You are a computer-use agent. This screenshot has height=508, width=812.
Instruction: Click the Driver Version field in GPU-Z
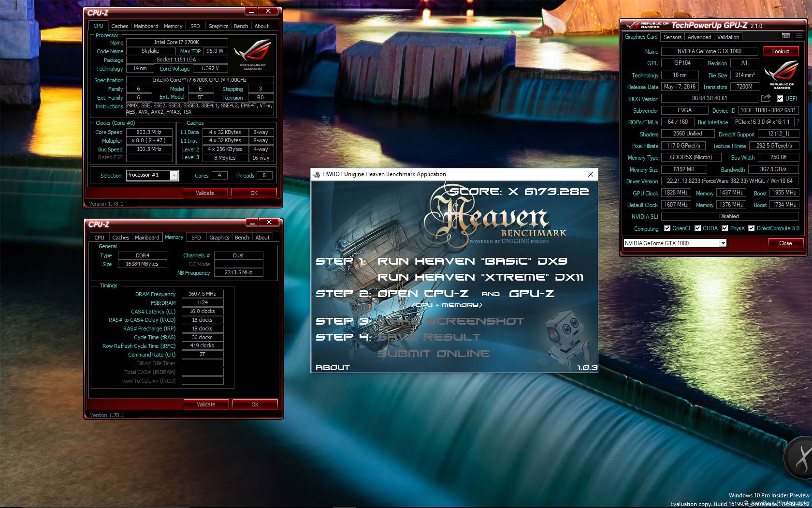tap(729, 181)
